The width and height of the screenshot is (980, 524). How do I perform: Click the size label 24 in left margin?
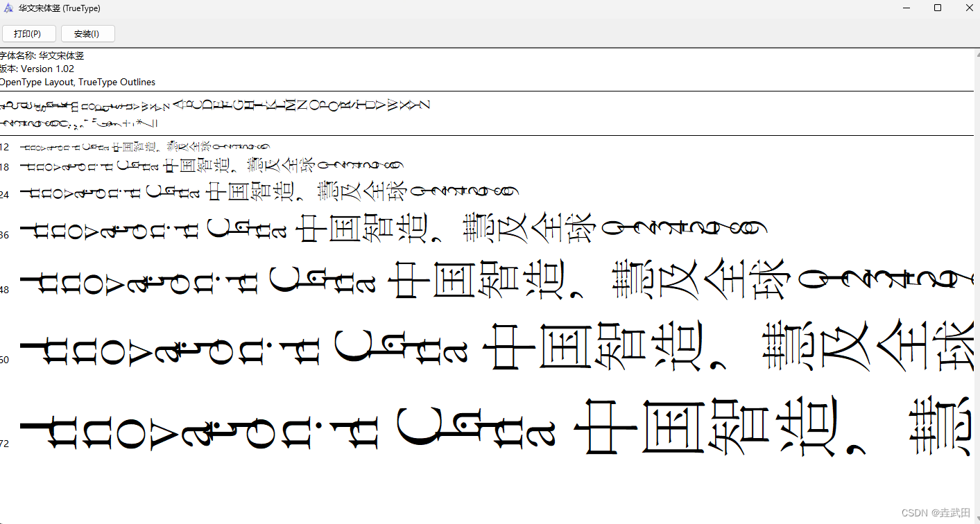coord(3,194)
